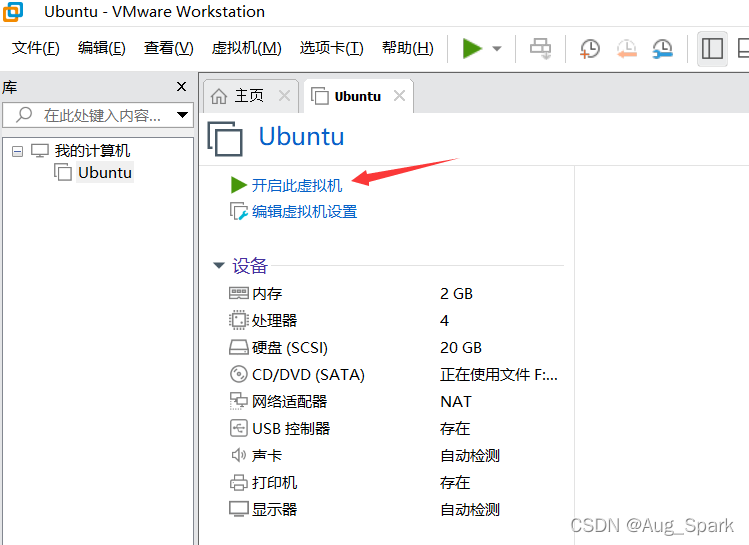Select the 声卡 row label

(267, 456)
